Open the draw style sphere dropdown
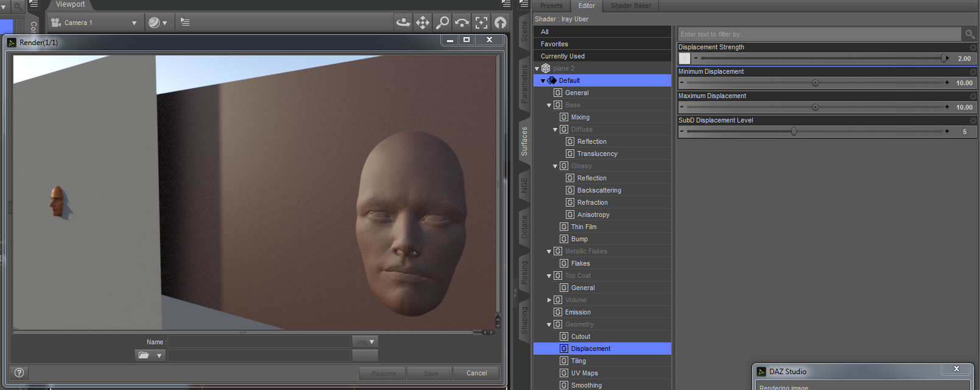The width and height of the screenshot is (980, 390). coord(157,23)
